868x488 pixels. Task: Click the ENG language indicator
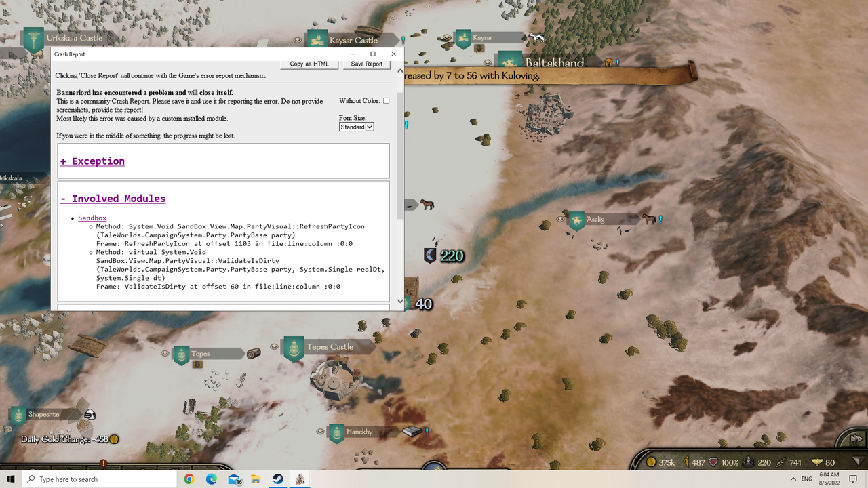[807, 479]
